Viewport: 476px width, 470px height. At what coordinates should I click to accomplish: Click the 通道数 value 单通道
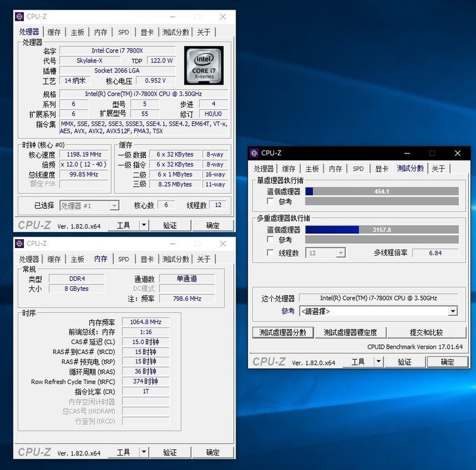pyautogui.click(x=187, y=278)
